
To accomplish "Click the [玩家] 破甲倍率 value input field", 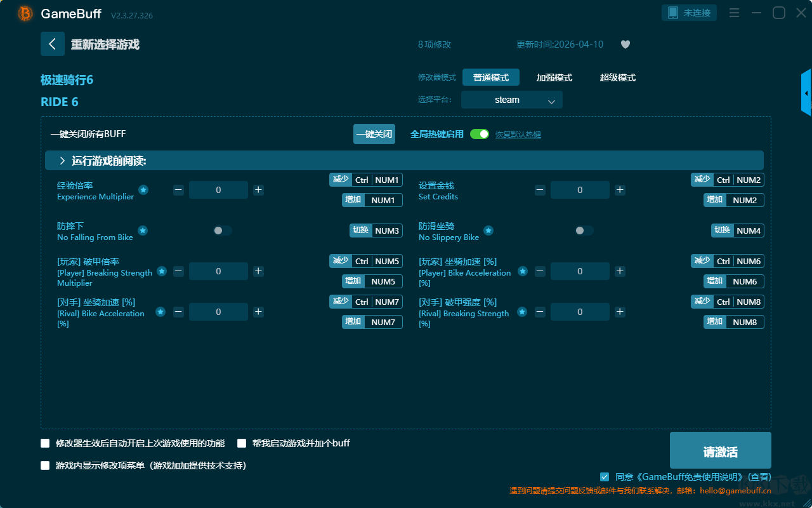I will (x=218, y=271).
